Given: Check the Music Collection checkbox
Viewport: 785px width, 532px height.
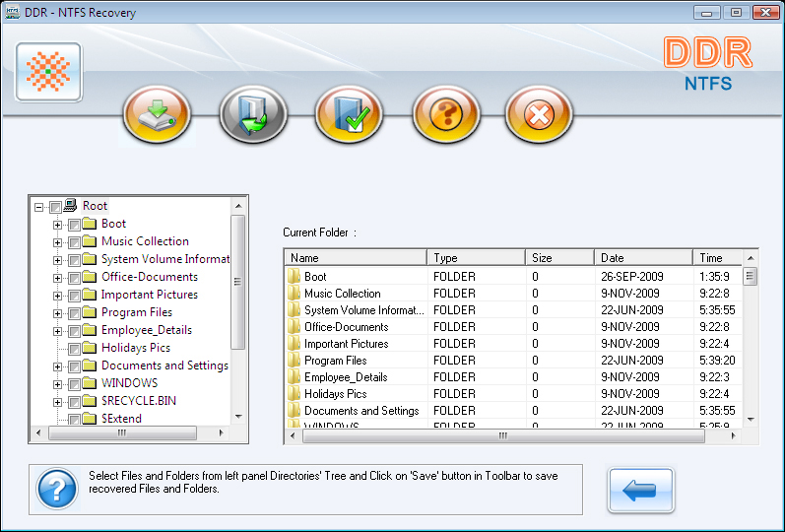Looking at the screenshot, I should 74,242.
